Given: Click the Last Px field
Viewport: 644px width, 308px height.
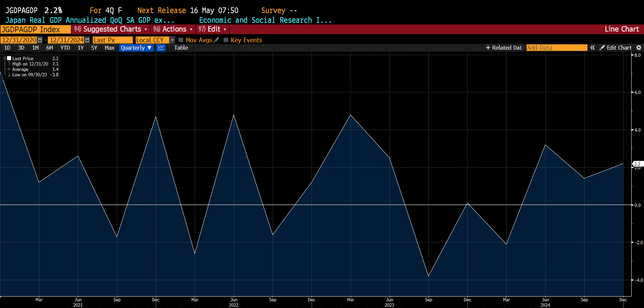Looking at the screenshot, I should 113,40.
